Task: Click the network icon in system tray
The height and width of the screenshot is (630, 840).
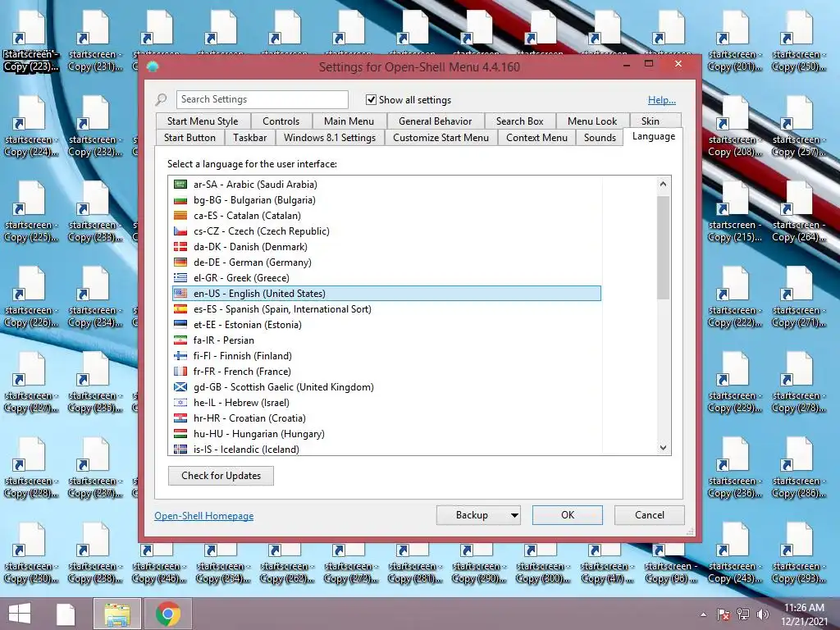Action: pyautogui.click(x=742, y=614)
